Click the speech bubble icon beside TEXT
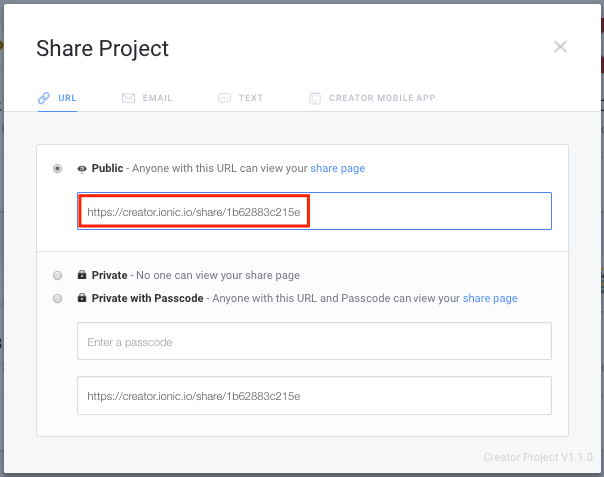 [224, 98]
